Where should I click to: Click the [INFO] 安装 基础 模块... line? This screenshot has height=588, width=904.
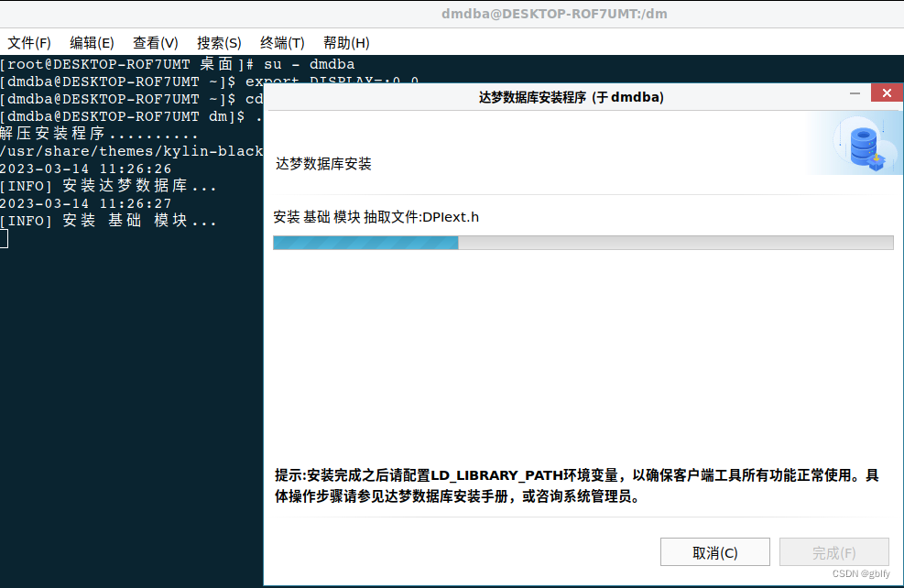108,220
